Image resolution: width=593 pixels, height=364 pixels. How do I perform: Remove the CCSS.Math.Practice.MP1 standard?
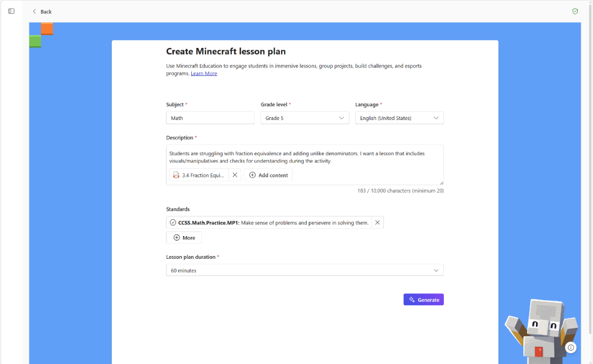click(x=378, y=223)
